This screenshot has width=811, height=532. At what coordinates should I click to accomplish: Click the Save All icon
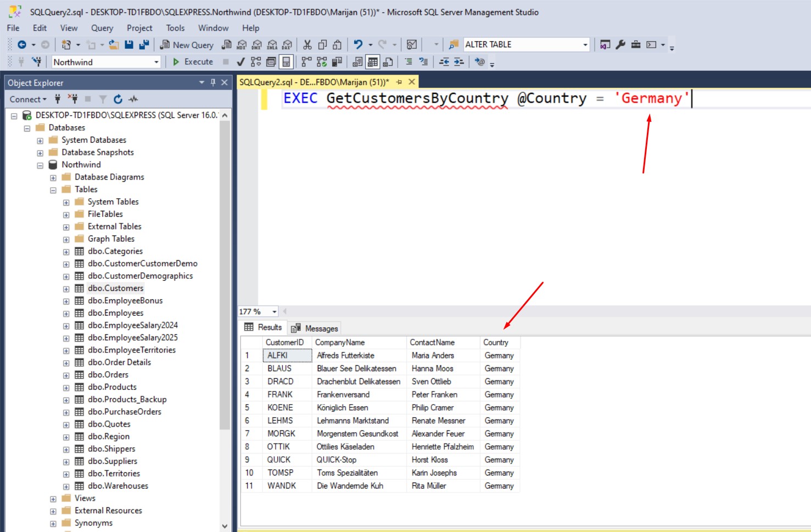[x=144, y=45]
